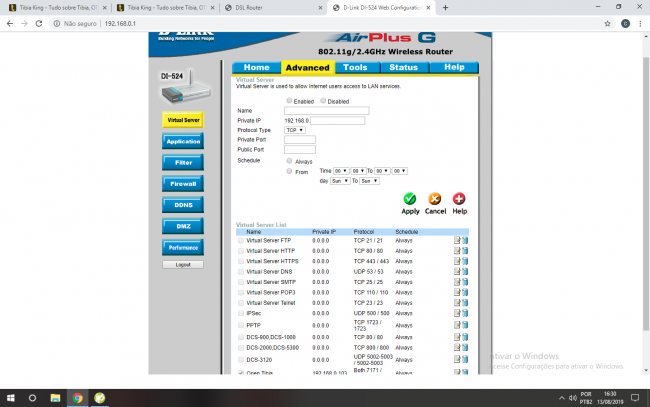
Task: Open File Explorer from the taskbar
Action: (x=55, y=398)
